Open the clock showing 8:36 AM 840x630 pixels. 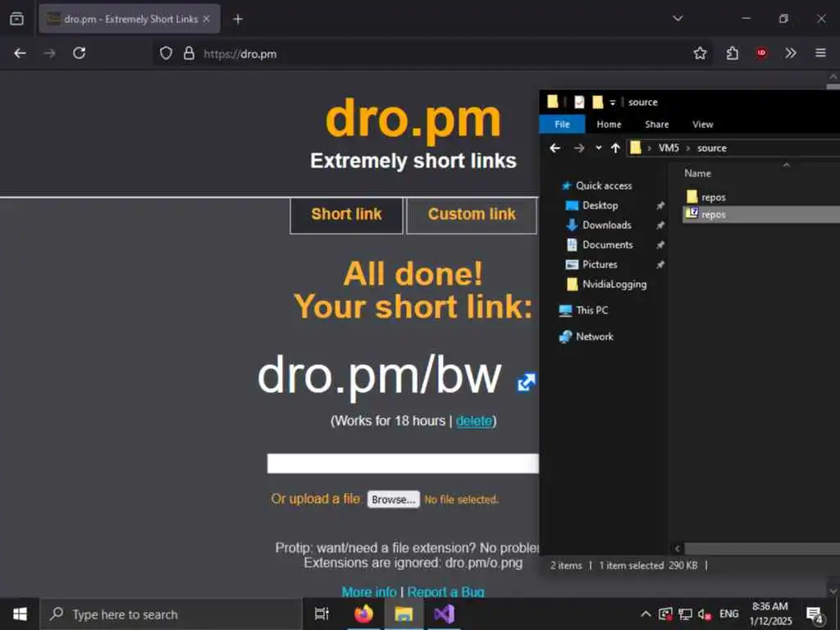coord(769,614)
